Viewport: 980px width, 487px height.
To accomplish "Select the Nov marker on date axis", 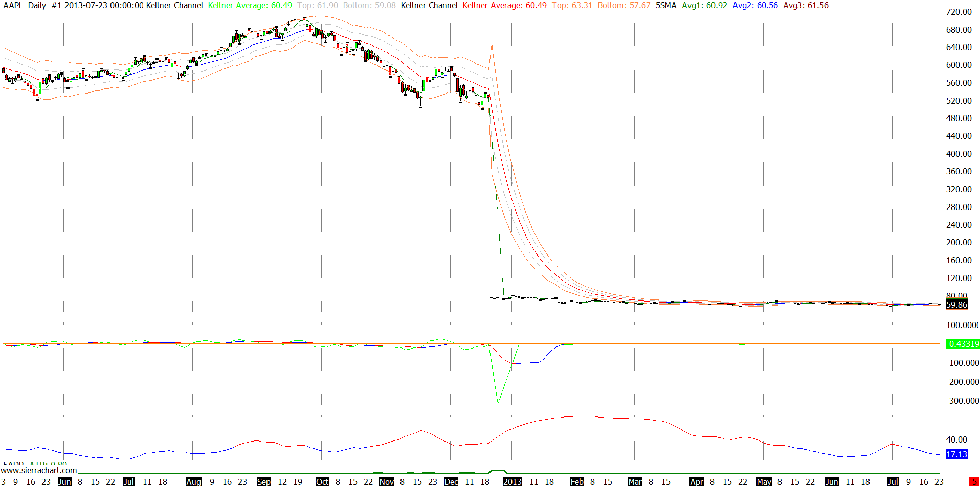I will tap(387, 482).
